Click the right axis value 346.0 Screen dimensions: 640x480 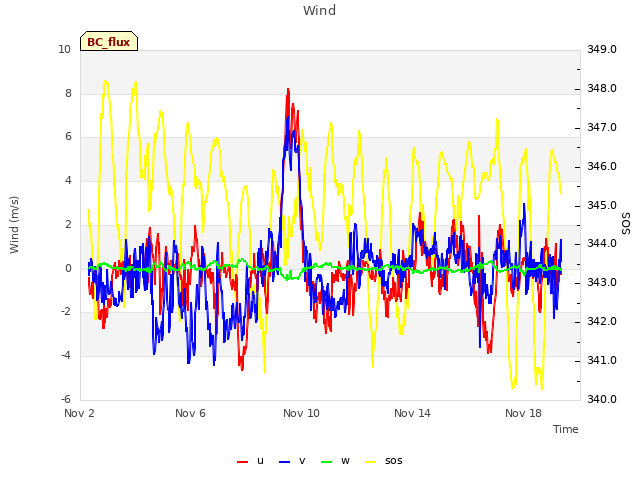pos(602,167)
